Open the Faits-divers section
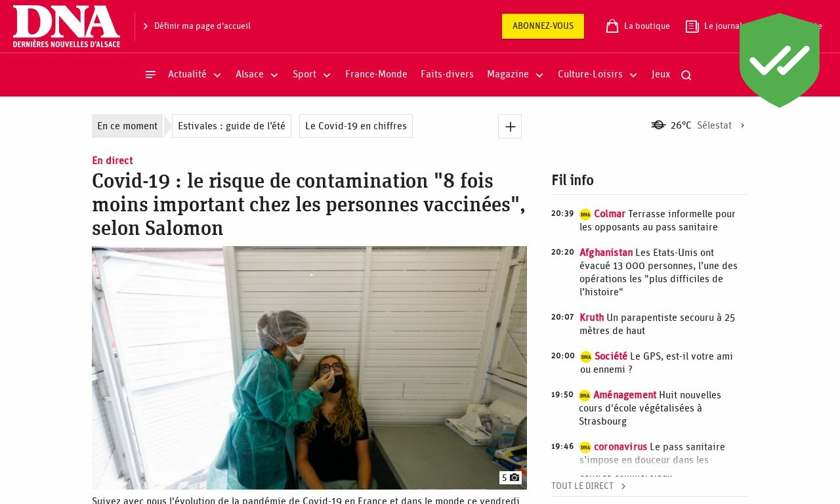The width and height of the screenshot is (840, 504). tap(447, 75)
